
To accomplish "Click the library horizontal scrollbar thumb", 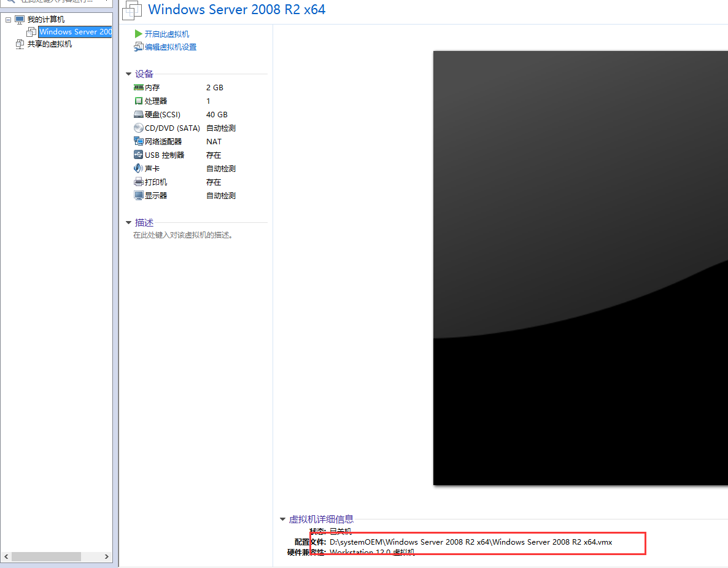I will coord(47,556).
